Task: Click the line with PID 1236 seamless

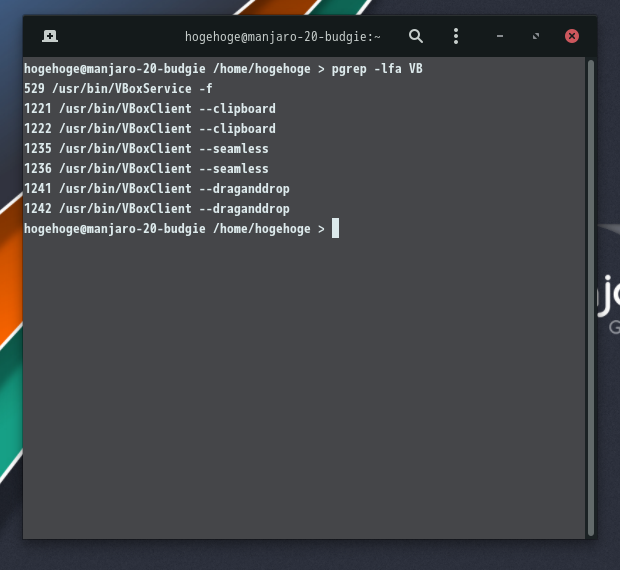Action: click(146, 169)
